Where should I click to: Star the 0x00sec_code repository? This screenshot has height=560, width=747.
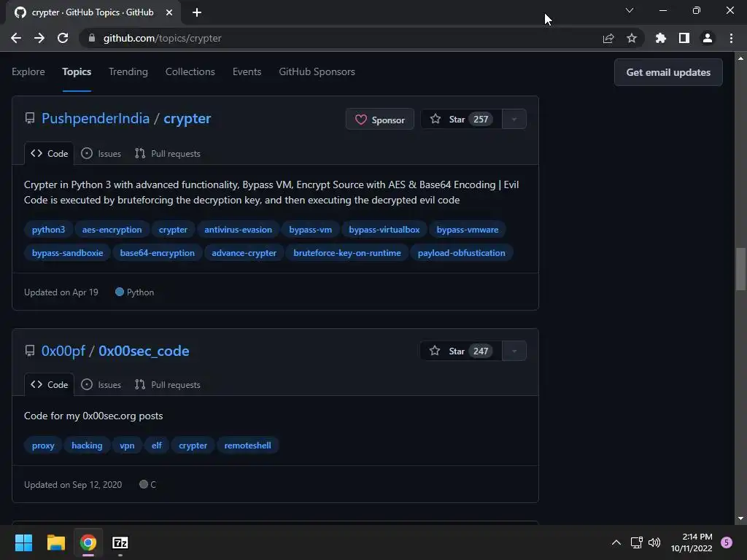[461, 351]
